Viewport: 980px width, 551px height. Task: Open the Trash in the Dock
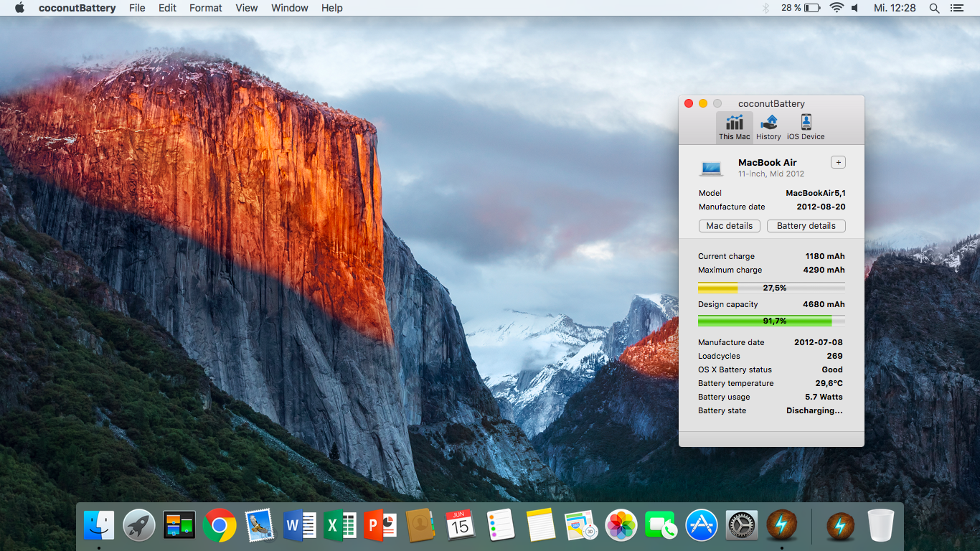click(x=880, y=525)
